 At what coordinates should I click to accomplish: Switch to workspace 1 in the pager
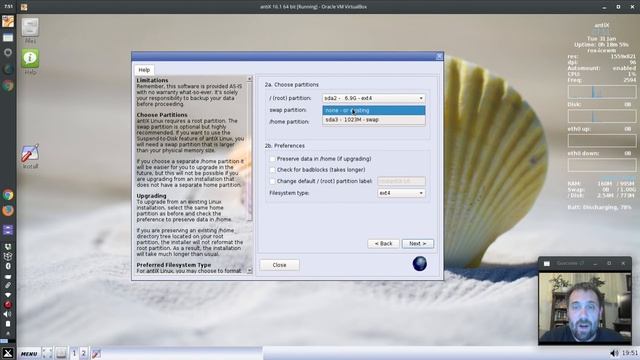(74, 353)
